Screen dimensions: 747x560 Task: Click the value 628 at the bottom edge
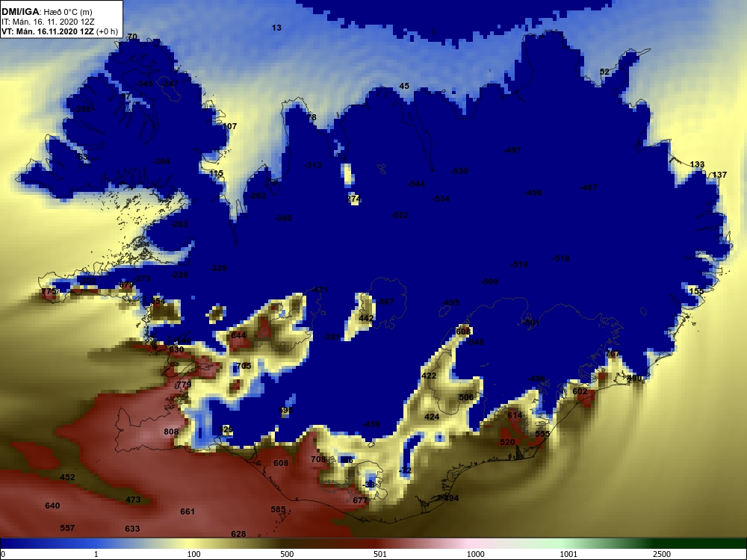(238, 534)
